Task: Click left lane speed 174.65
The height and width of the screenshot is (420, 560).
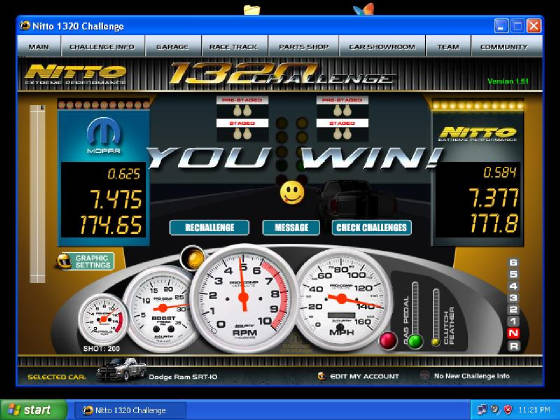Action: tap(111, 225)
